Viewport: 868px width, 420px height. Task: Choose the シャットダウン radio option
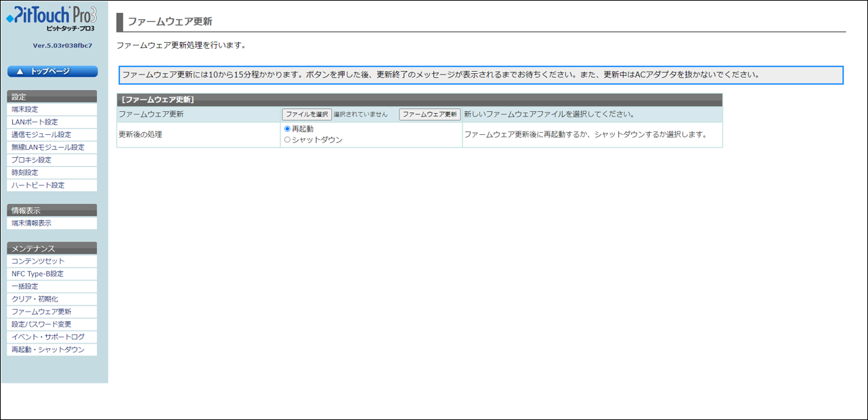pos(287,140)
